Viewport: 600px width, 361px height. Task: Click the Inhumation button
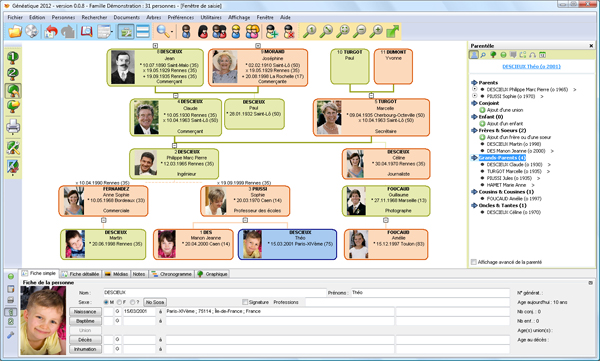point(85,349)
